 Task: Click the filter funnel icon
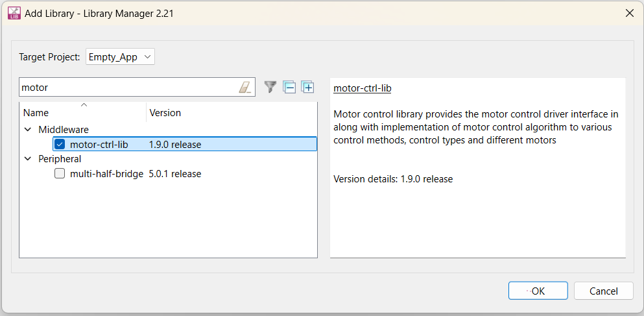point(270,87)
